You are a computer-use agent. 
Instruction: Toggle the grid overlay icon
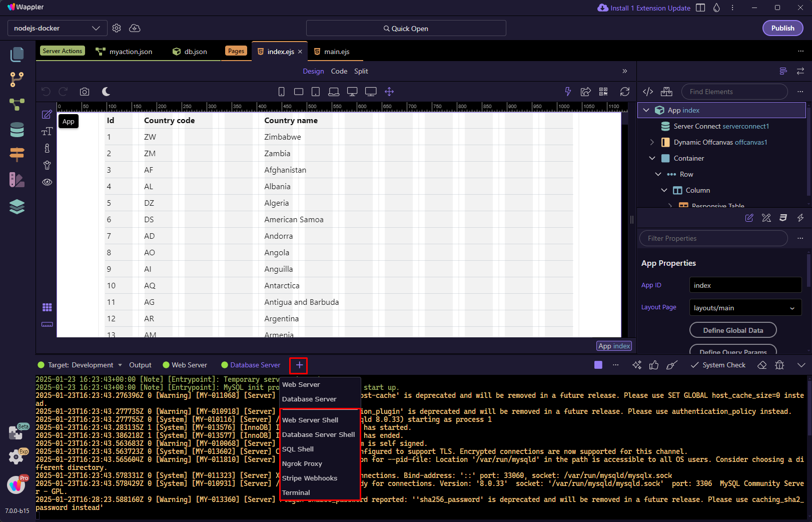click(47, 307)
